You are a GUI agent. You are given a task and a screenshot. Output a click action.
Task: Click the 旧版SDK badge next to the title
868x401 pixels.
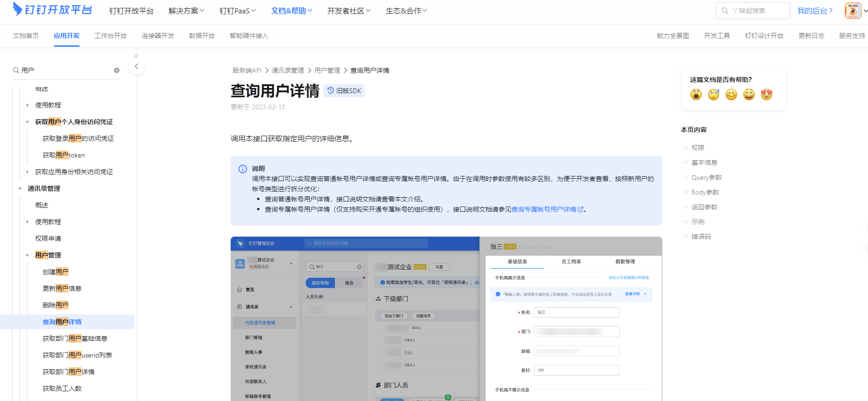344,91
